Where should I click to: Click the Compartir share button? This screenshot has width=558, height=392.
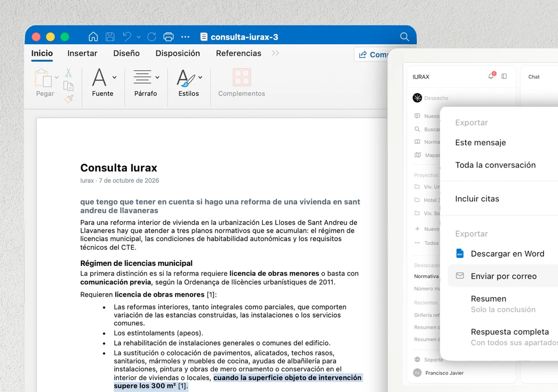(371, 54)
